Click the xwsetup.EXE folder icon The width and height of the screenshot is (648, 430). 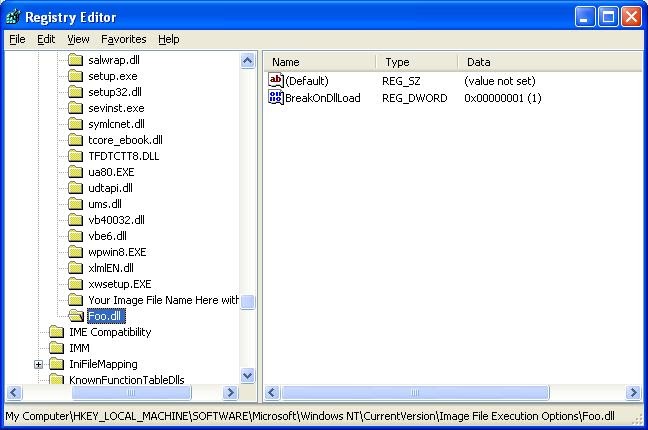(x=75, y=284)
